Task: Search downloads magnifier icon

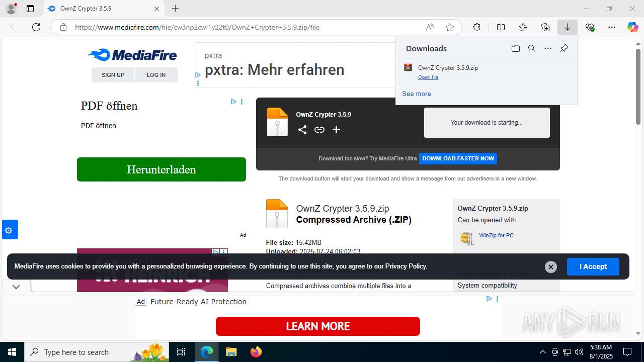Action: tap(531, 48)
